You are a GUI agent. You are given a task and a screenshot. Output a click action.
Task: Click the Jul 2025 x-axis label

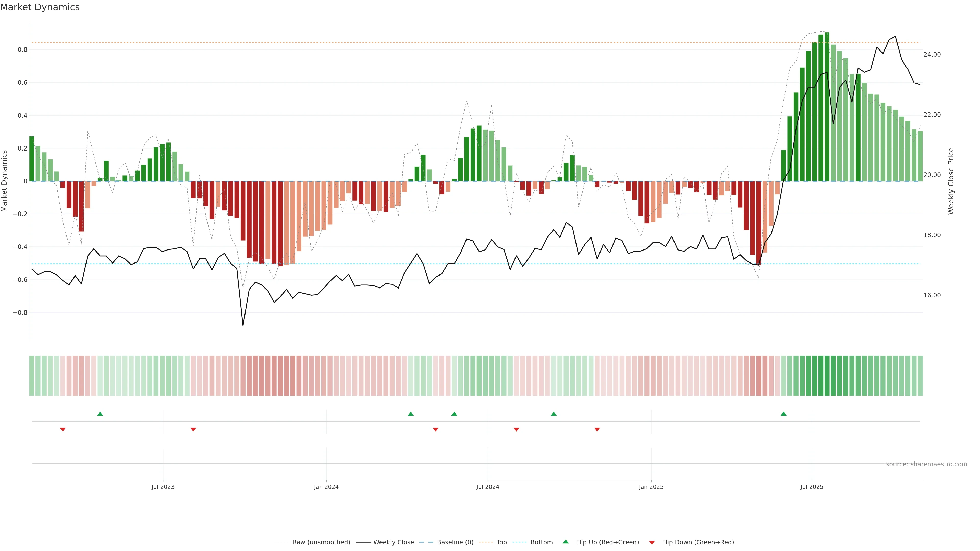812,487
